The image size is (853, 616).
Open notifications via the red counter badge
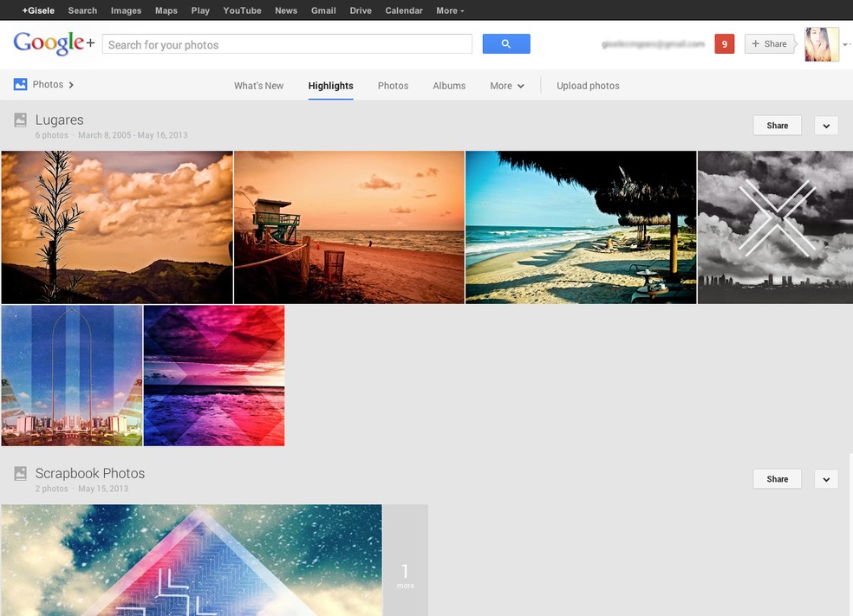coord(725,42)
